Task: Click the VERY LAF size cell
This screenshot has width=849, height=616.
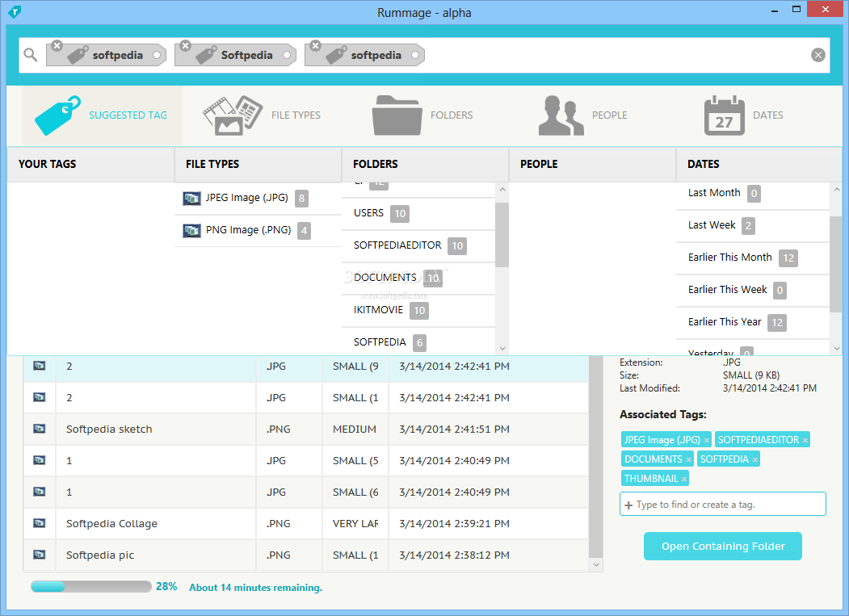Action: (x=355, y=523)
